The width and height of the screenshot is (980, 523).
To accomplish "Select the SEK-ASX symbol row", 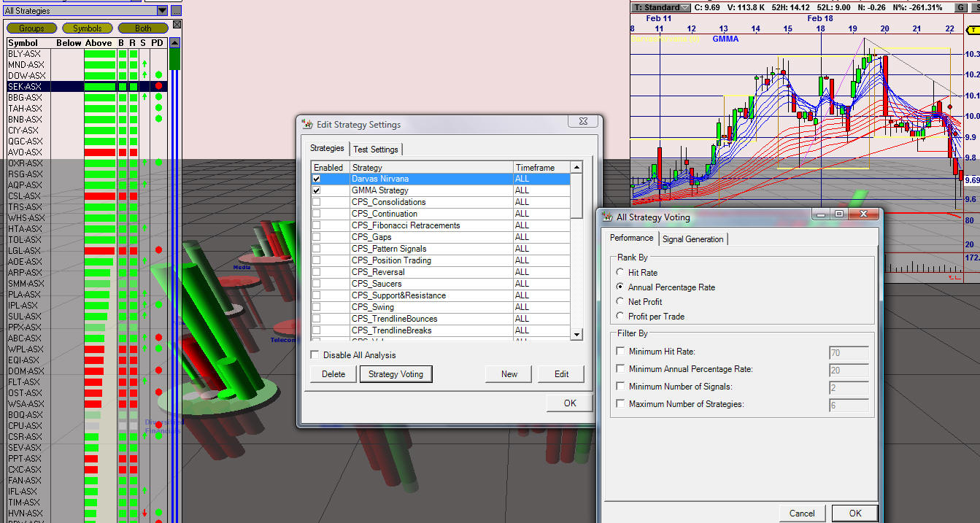I will [x=87, y=86].
